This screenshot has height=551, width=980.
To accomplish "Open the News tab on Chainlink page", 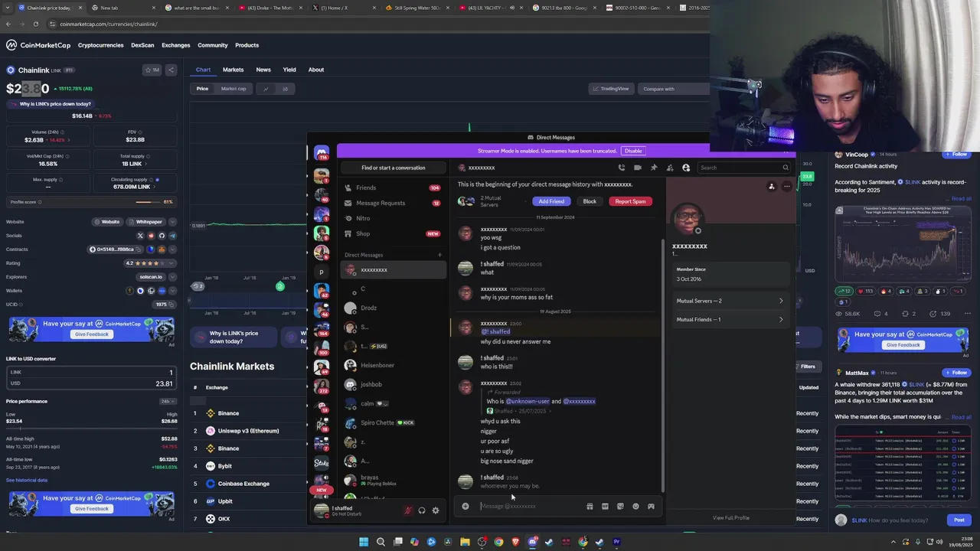I will click(263, 70).
